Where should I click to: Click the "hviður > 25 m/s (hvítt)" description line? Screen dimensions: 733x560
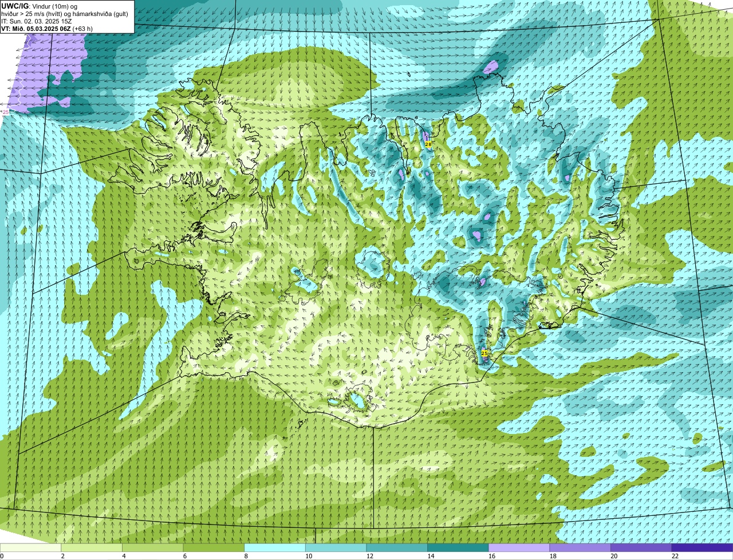tap(32, 14)
